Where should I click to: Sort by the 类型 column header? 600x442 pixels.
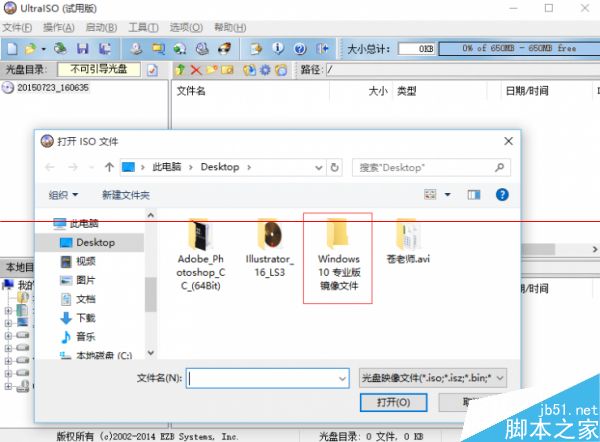click(x=406, y=91)
